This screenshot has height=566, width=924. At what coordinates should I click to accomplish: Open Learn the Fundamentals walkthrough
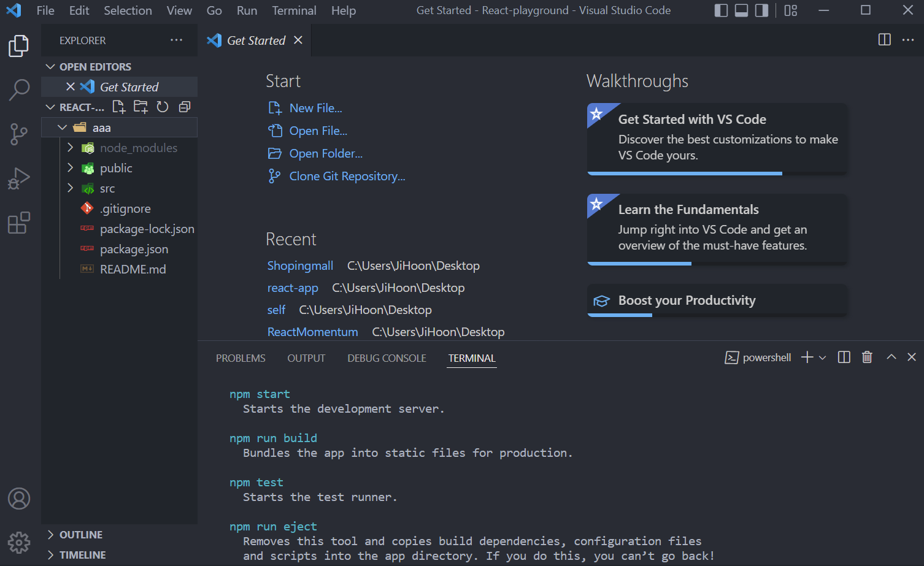[717, 229]
